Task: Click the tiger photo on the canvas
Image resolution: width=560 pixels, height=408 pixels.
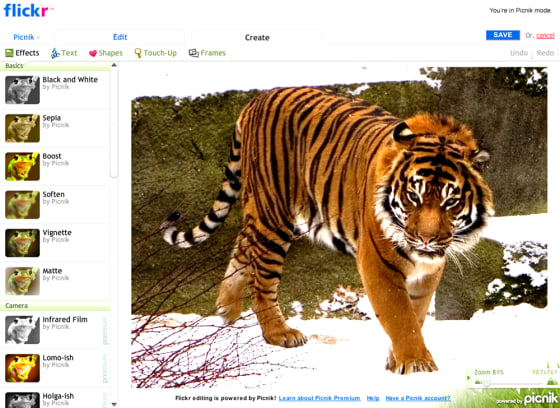Action: tap(339, 228)
